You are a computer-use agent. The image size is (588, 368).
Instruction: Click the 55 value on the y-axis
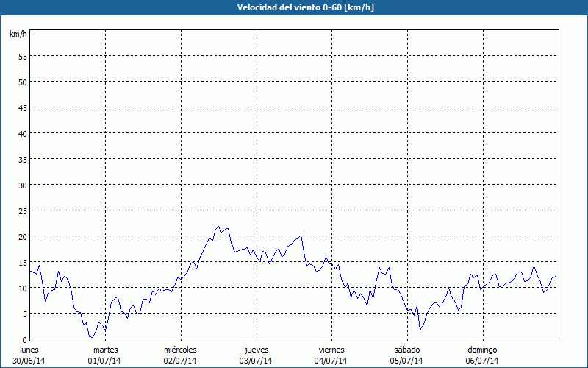23,56
